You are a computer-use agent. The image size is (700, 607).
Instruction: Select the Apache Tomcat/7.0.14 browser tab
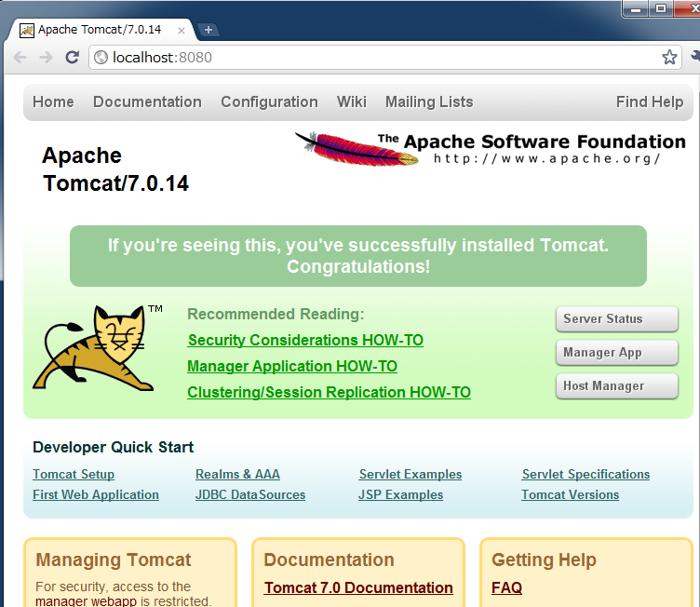(101, 30)
